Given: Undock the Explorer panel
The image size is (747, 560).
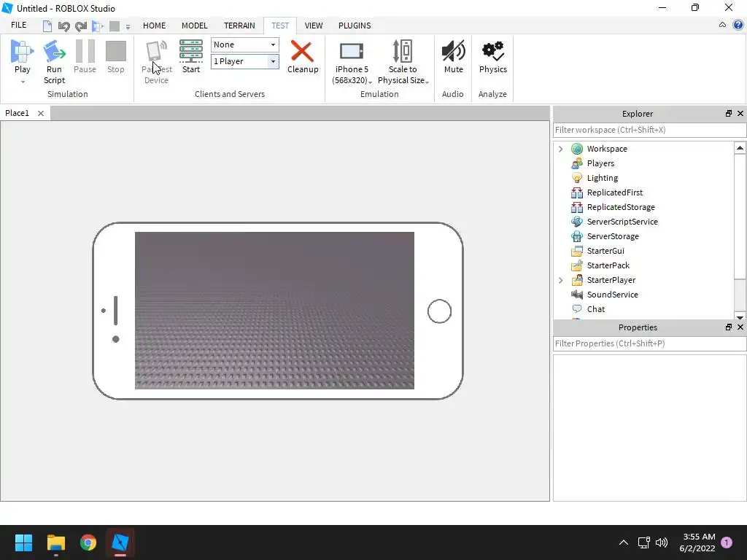Looking at the screenshot, I should (x=729, y=113).
